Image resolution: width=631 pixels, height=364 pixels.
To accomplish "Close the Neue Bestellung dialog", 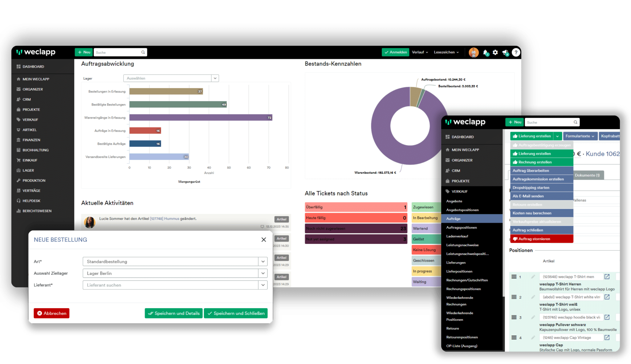I will coord(264,240).
